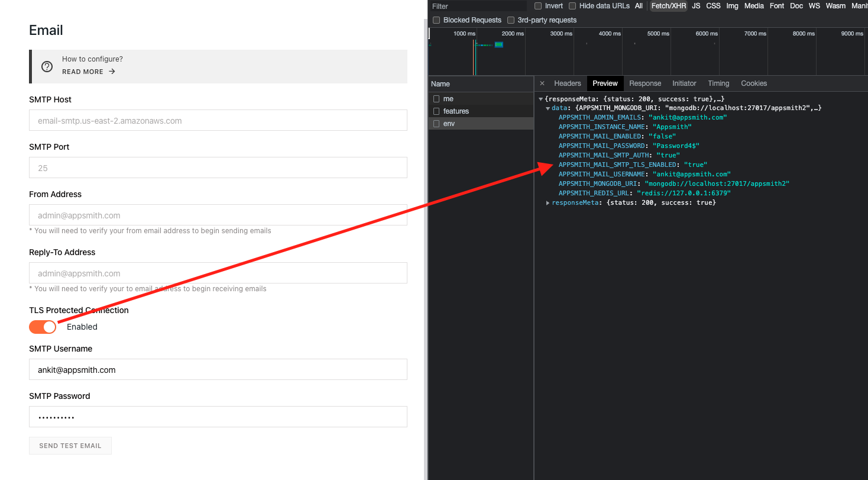Disable the TLS Protected Connection toggle
The height and width of the screenshot is (480, 868).
coord(42,327)
